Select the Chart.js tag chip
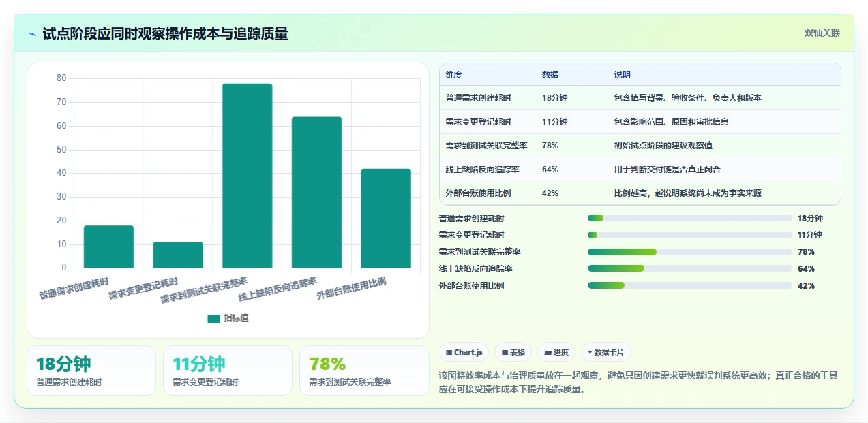 tap(464, 352)
